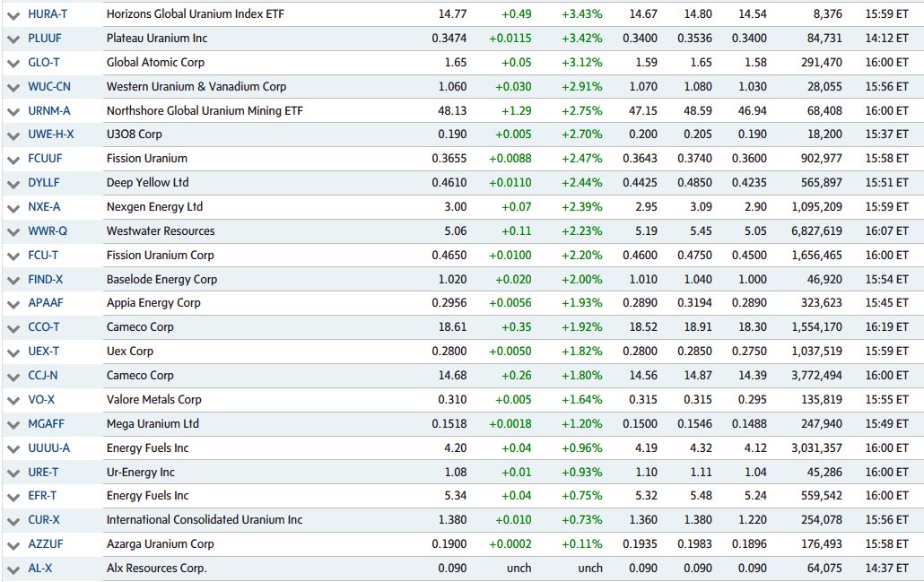Expand the WWR-Q row chevron

coord(13,232)
